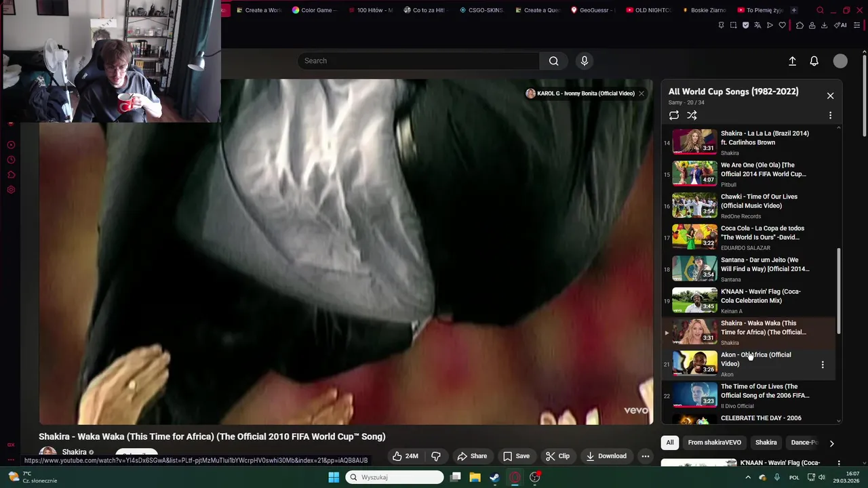
Task: Click the YouTube search magnifier button
Action: pyautogui.click(x=554, y=61)
